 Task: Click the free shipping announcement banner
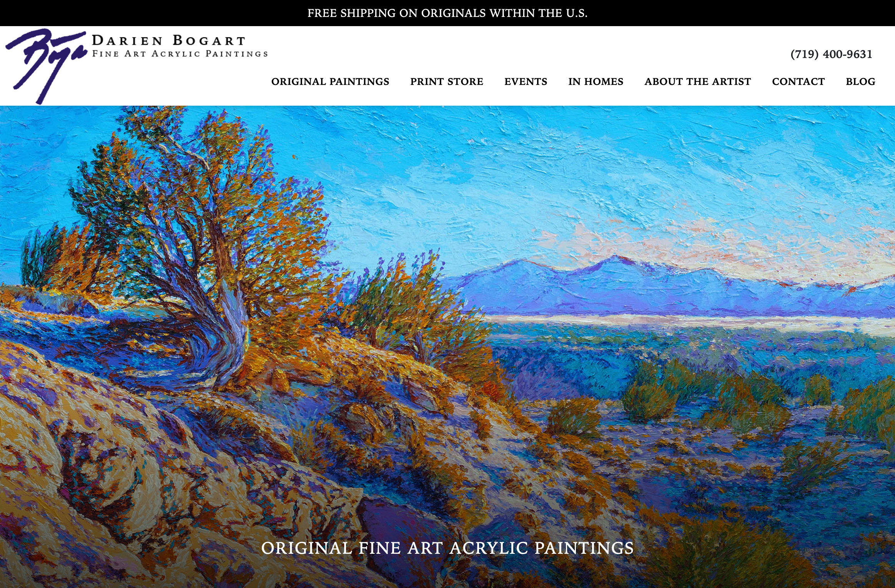pos(447,13)
